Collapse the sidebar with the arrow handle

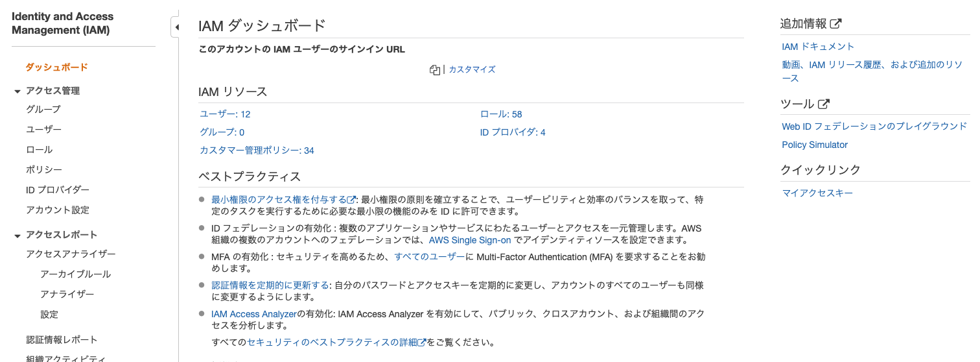[x=176, y=27]
